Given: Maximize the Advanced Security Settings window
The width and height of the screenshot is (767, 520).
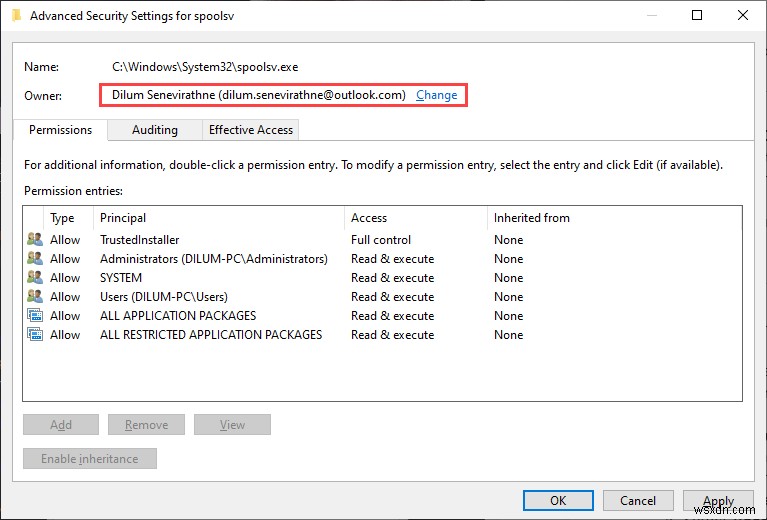Looking at the screenshot, I should [697, 16].
